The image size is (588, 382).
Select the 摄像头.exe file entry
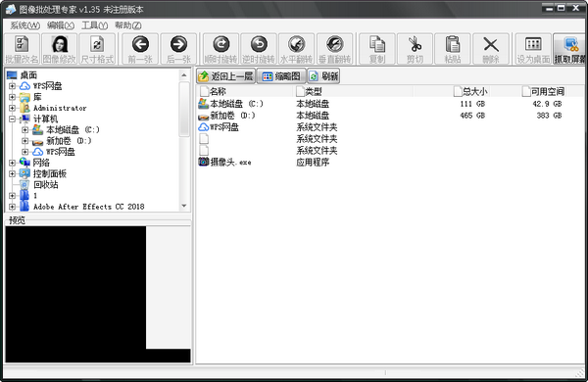pos(225,162)
